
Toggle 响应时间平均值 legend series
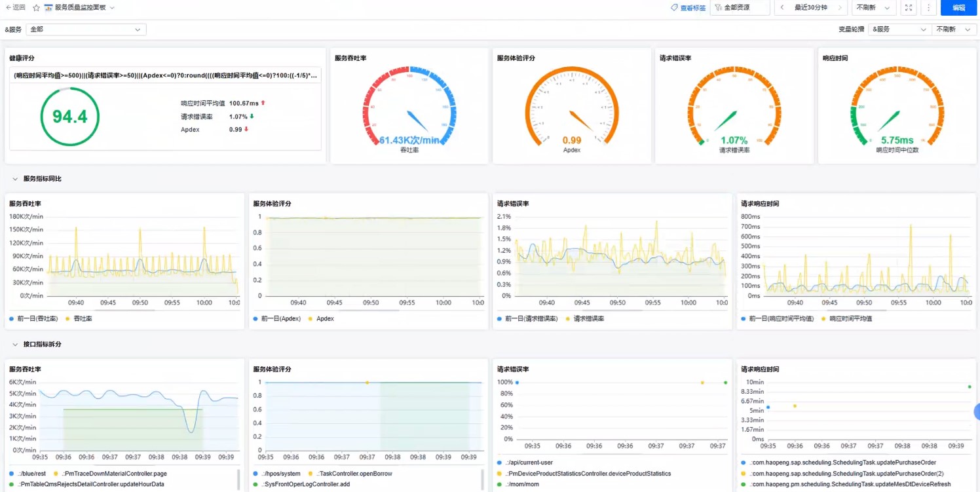coord(850,319)
